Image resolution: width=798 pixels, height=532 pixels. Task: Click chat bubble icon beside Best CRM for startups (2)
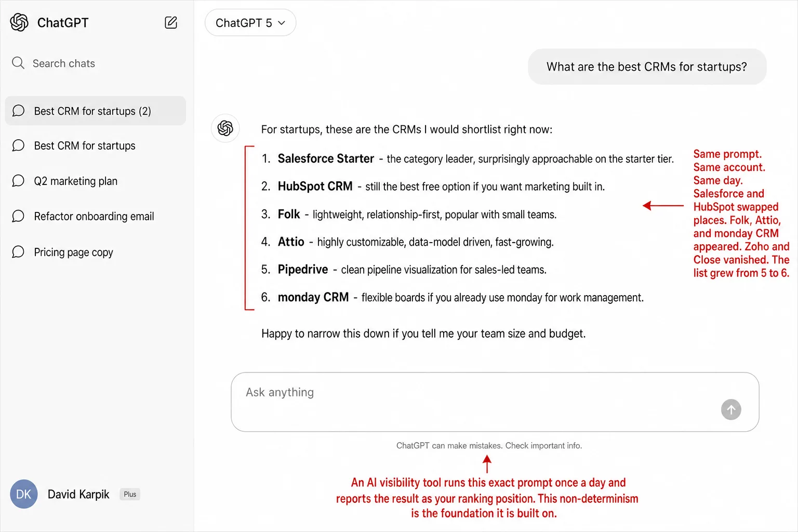(18, 111)
